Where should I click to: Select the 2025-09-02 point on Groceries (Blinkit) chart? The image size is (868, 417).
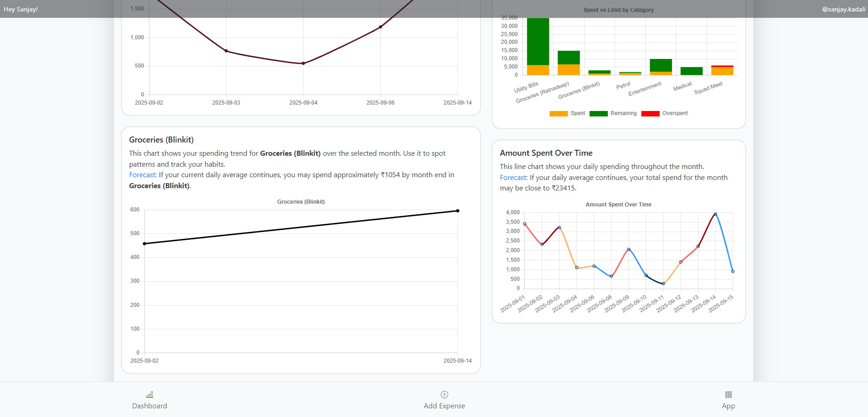[144, 244]
